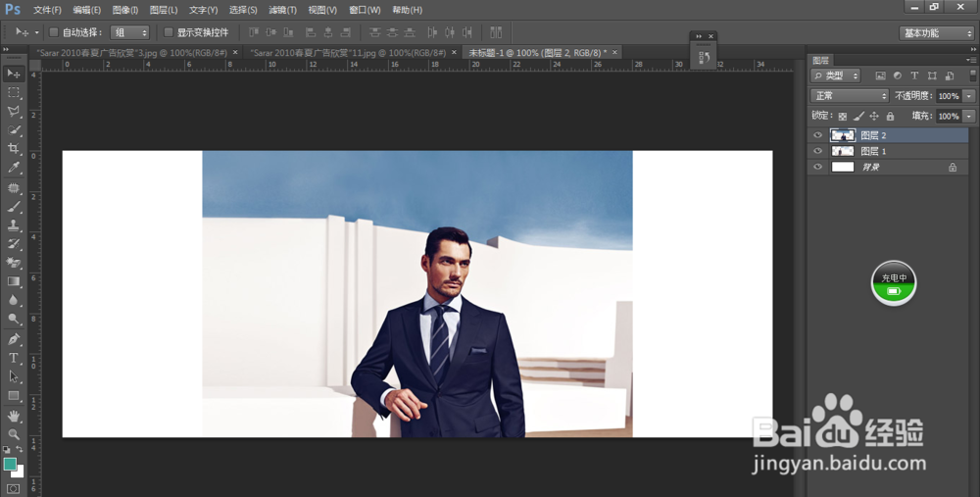Select the Eyedropper tool
Screen dimensions: 980x497
pyautogui.click(x=13, y=168)
